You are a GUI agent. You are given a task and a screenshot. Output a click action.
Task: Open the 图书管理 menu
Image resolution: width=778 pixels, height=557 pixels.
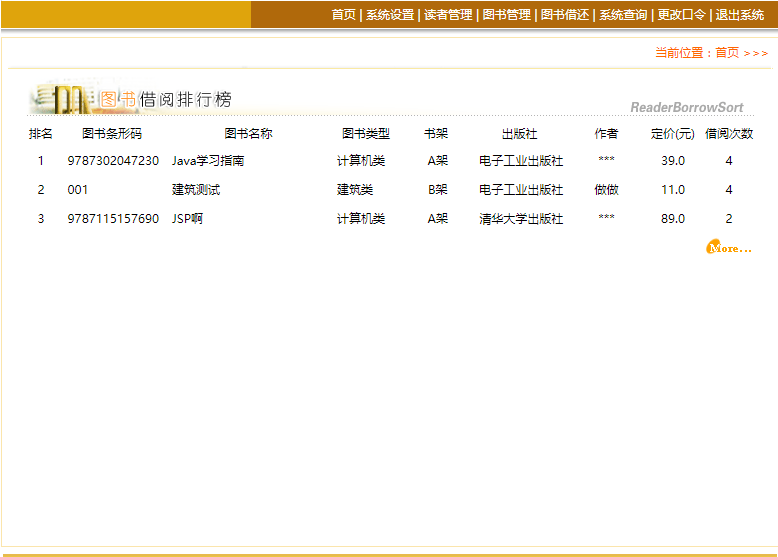pyautogui.click(x=507, y=15)
